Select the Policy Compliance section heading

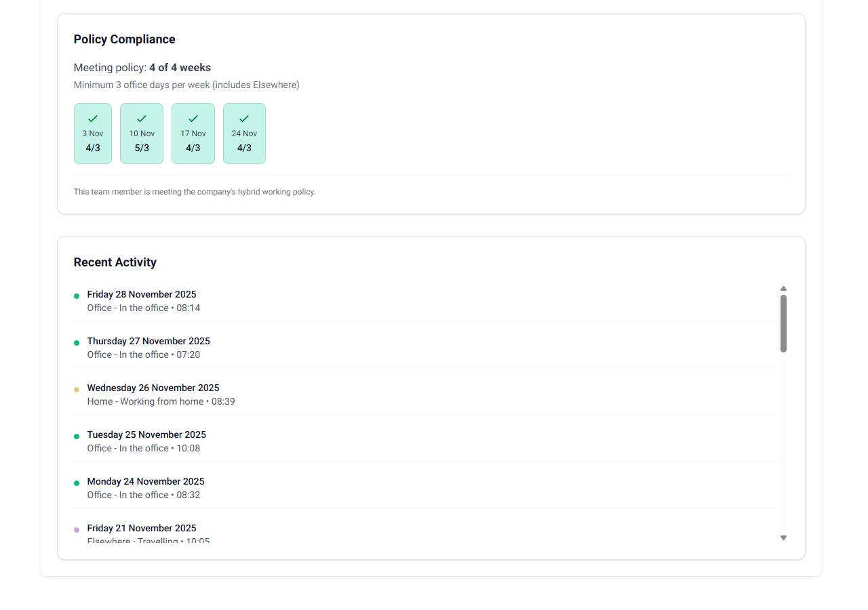pos(124,39)
